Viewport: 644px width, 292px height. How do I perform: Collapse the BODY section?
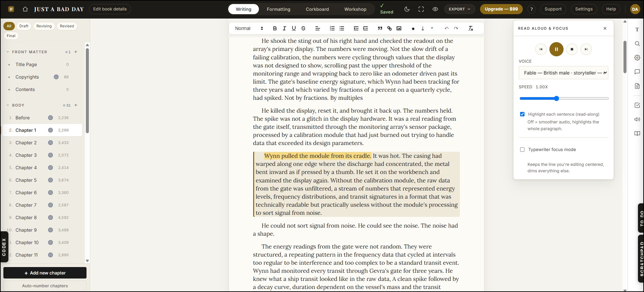(x=8, y=105)
